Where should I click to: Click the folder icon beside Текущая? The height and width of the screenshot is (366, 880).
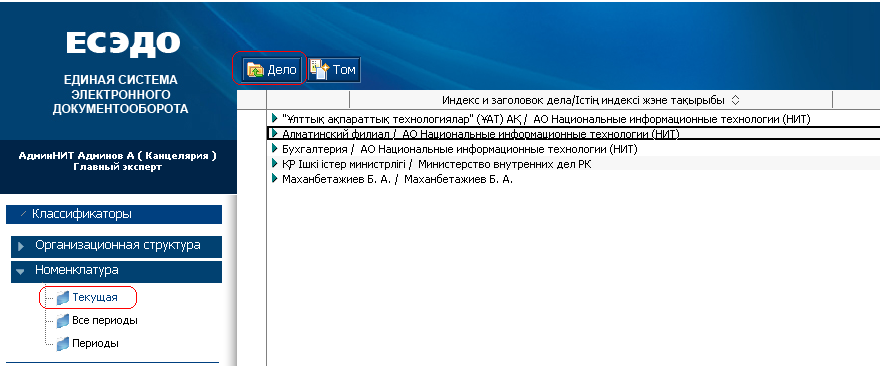click(x=63, y=298)
